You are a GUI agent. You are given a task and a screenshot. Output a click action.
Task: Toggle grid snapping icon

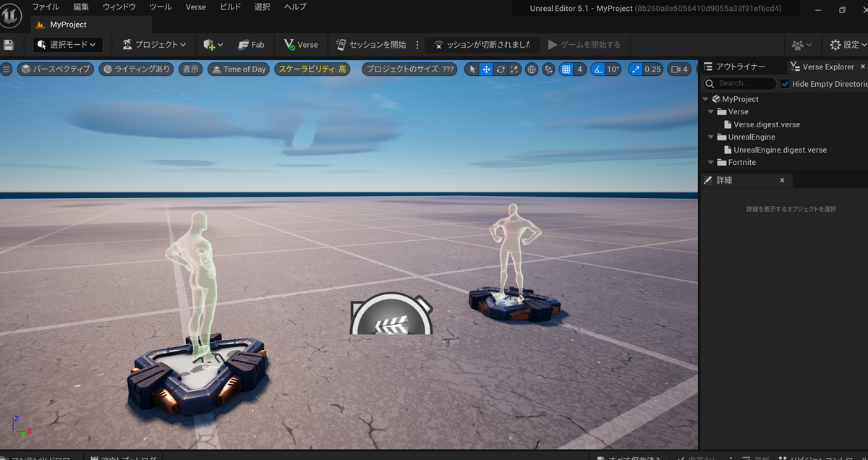pos(566,69)
